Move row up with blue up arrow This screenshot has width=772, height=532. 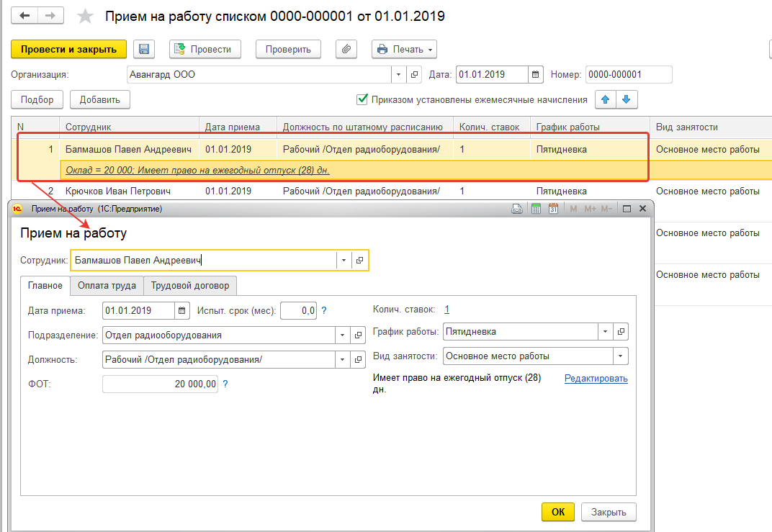(605, 99)
